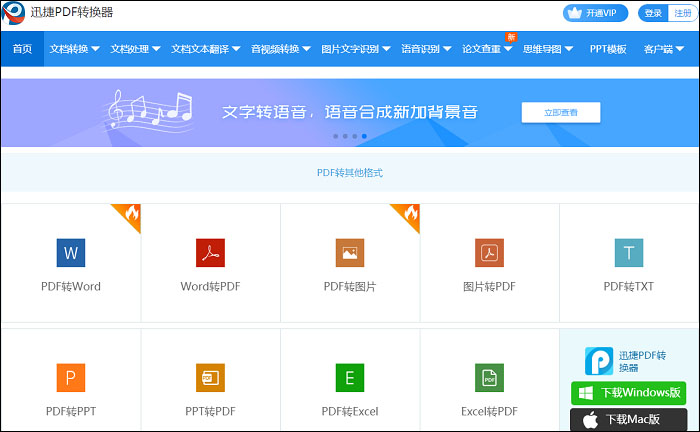Open the Excel转PDF green file icon
700x432 pixels.
489,378
